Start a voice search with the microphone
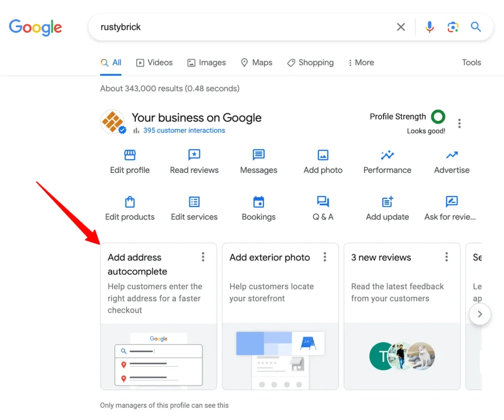 coord(429,27)
